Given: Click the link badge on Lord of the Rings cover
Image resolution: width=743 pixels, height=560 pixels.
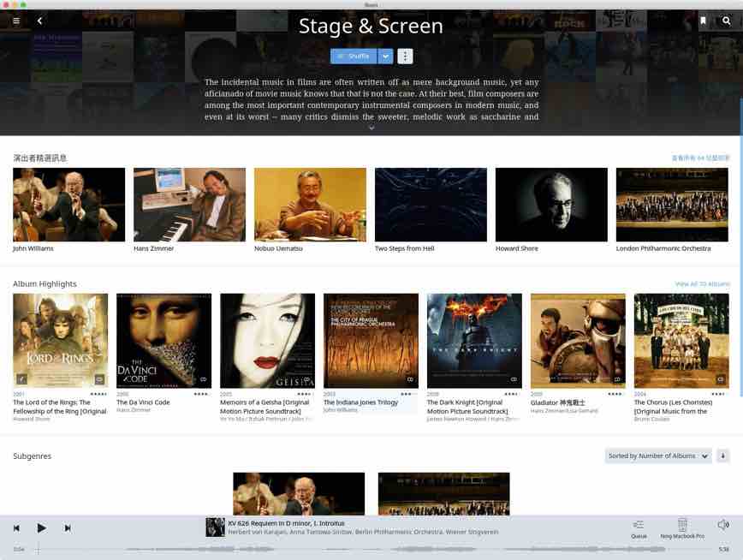Looking at the screenshot, I should click(x=99, y=379).
